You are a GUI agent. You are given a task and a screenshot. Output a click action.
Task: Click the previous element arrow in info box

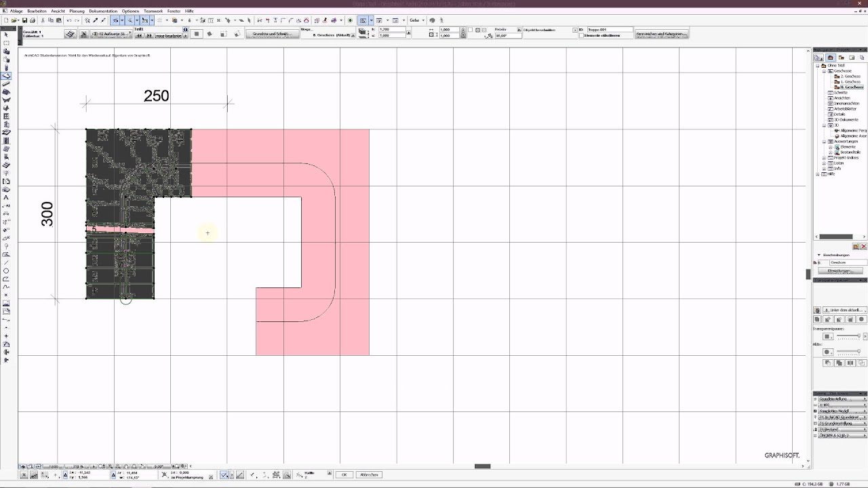138,35
